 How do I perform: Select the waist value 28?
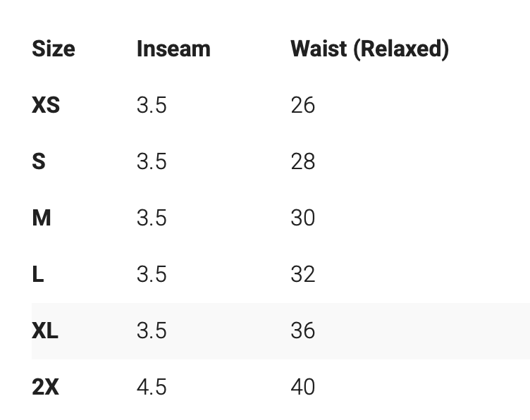coord(302,161)
